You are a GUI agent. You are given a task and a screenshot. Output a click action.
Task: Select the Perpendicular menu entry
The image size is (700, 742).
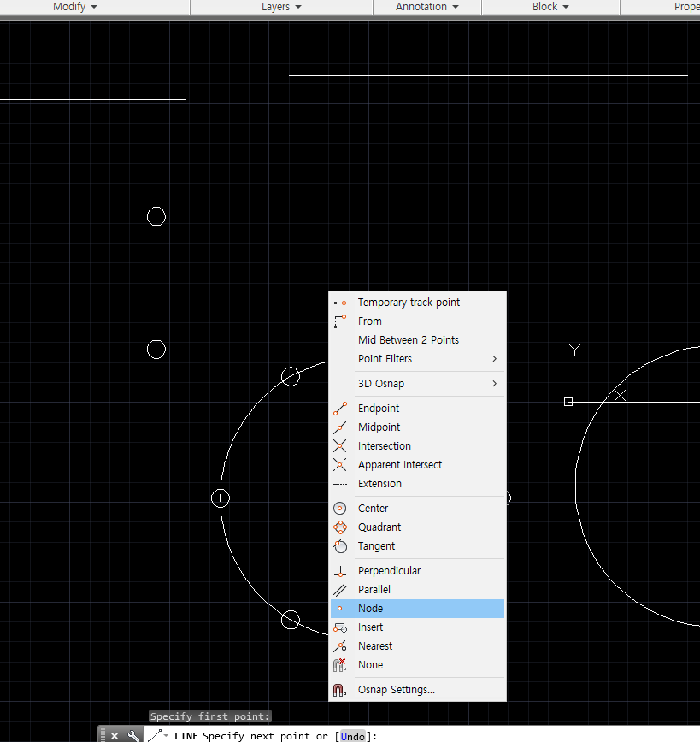click(x=417, y=571)
